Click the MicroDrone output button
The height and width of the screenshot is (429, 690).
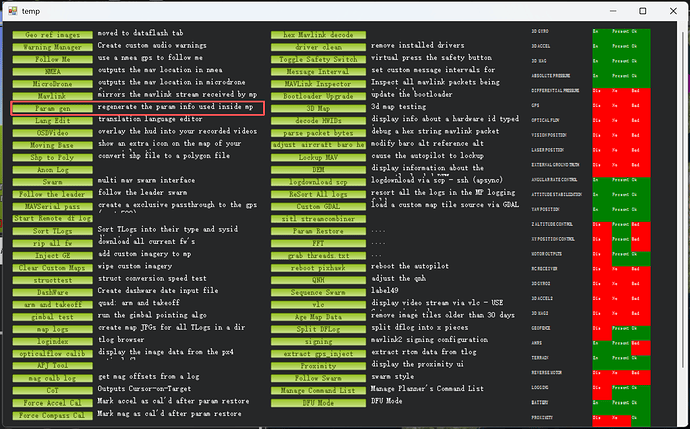(x=52, y=84)
